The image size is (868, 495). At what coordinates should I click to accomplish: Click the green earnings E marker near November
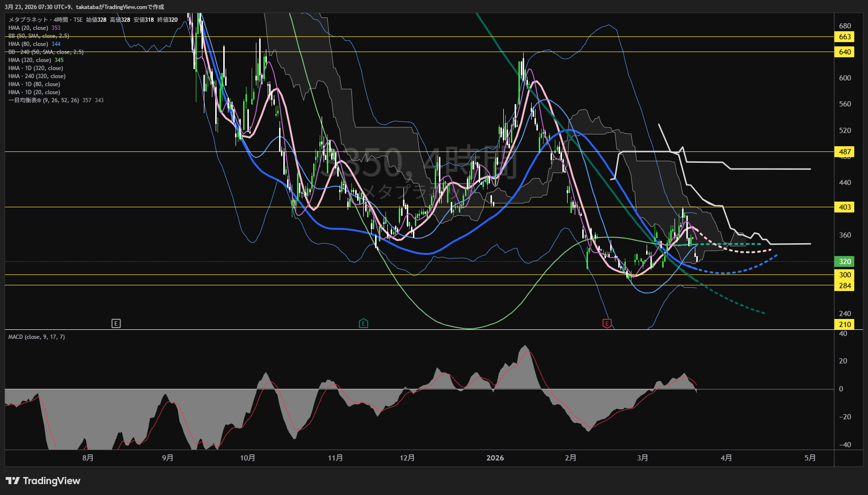tap(363, 324)
